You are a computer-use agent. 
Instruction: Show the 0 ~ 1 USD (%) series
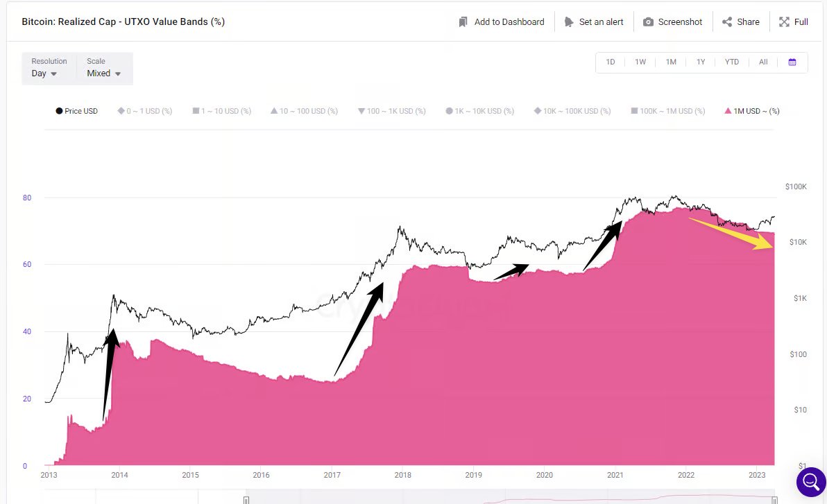point(145,111)
